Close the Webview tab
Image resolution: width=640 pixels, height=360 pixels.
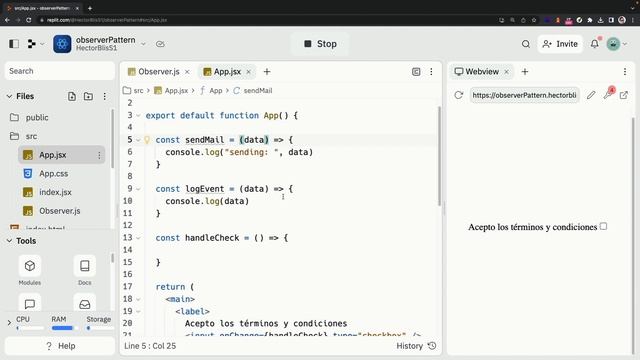[507, 72]
